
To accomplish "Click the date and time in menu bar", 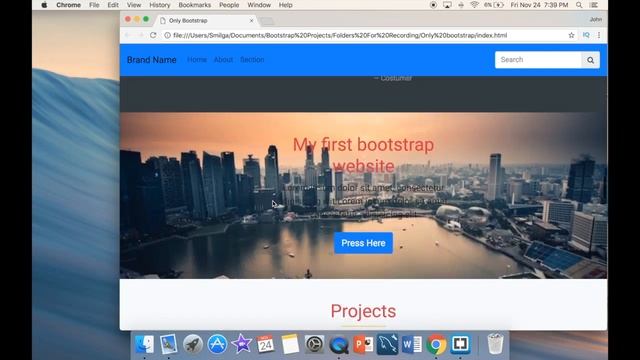I will (x=539, y=5).
